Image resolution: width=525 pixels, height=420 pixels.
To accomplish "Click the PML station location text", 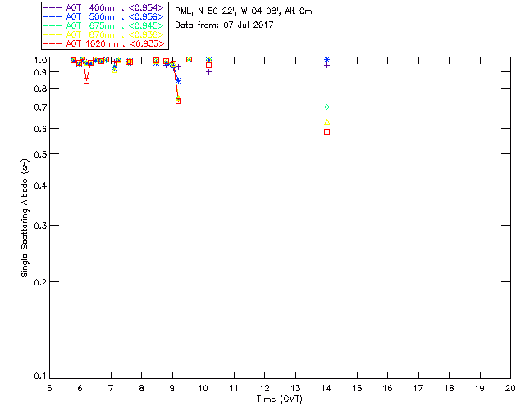I will [244, 11].
